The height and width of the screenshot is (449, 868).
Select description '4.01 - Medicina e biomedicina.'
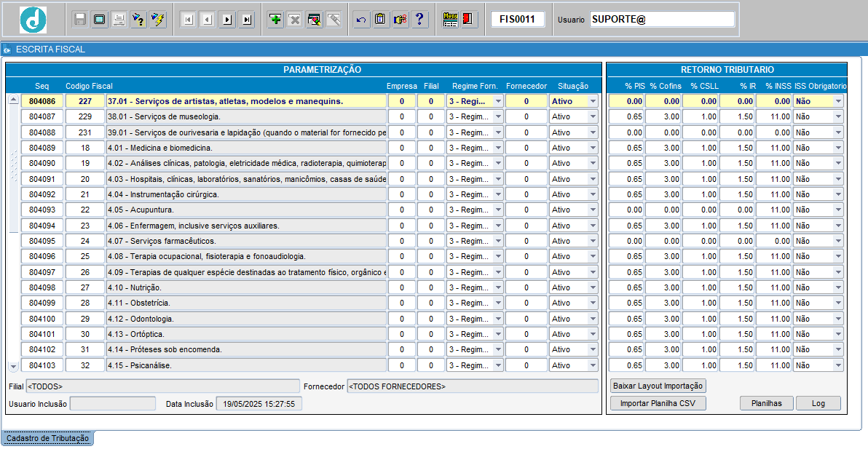(246, 148)
